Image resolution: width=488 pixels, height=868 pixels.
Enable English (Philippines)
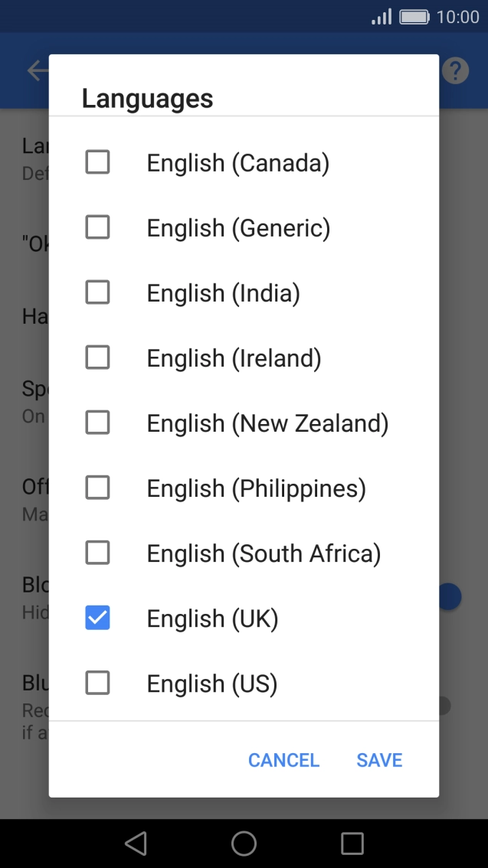(x=97, y=487)
